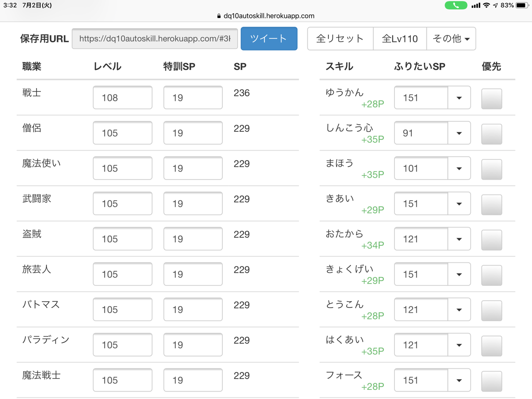Edit the まほう ふりたいSP value 101
Screen dimensions: 532x399
click(421, 168)
